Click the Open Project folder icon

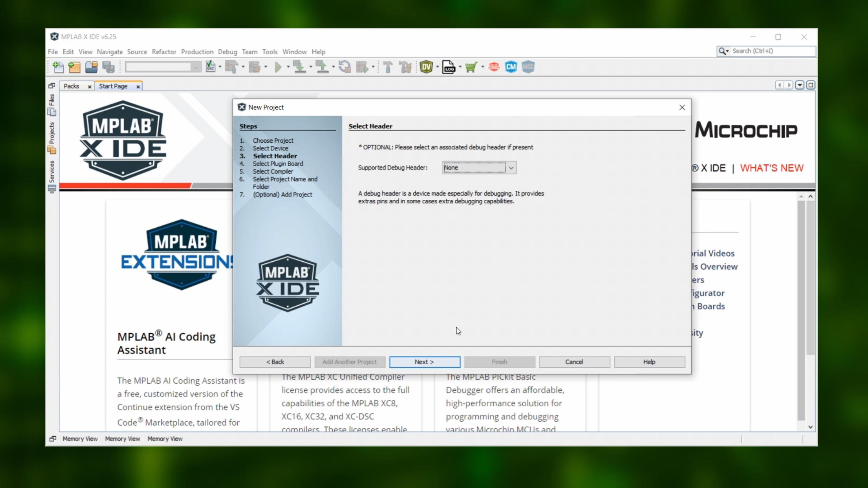pos(91,67)
